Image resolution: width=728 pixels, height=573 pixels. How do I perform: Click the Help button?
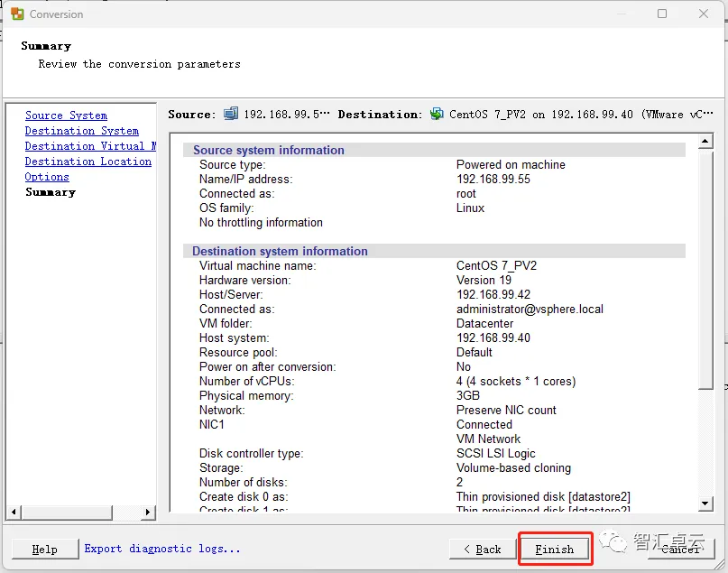coord(45,550)
